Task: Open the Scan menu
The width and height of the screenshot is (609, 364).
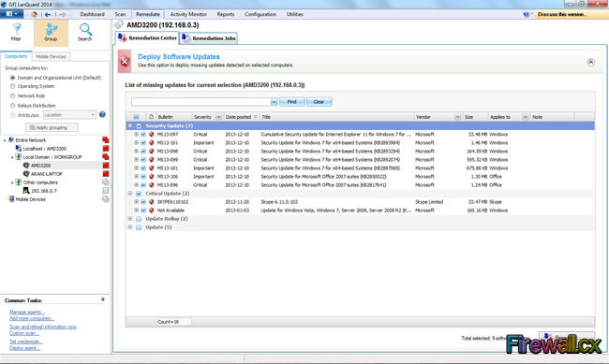Action: tap(120, 14)
